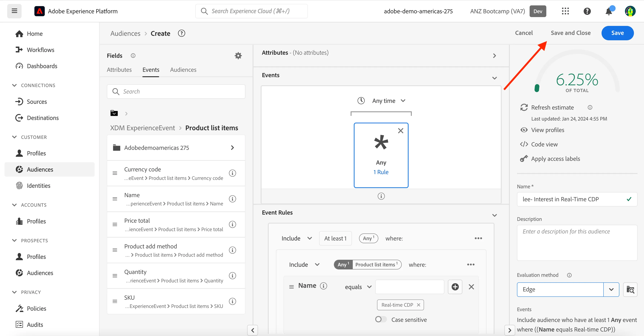
Task: Toggle the Case sensitive switch
Action: (380, 319)
